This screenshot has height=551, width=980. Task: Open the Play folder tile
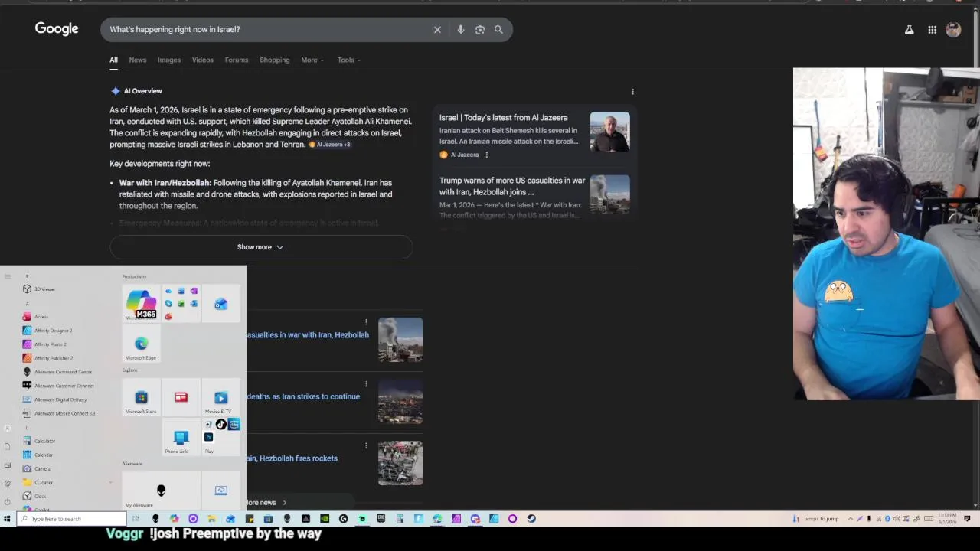(x=220, y=436)
